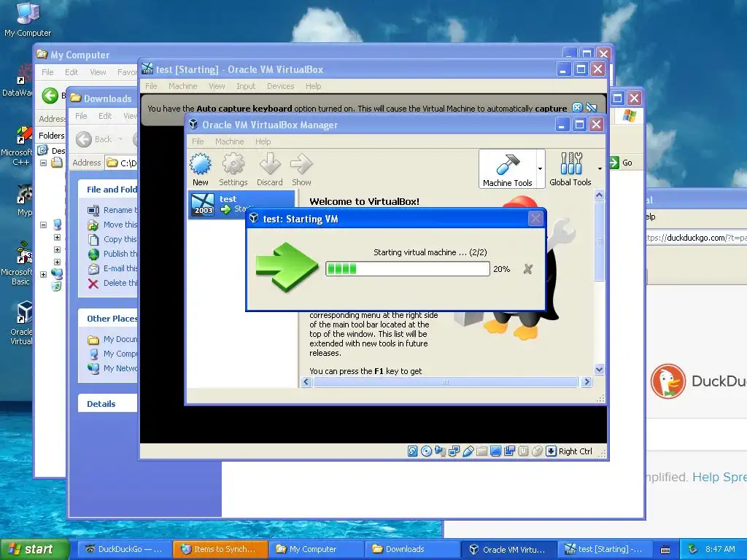Click hard disk activity icon in VM status bar

click(x=413, y=451)
